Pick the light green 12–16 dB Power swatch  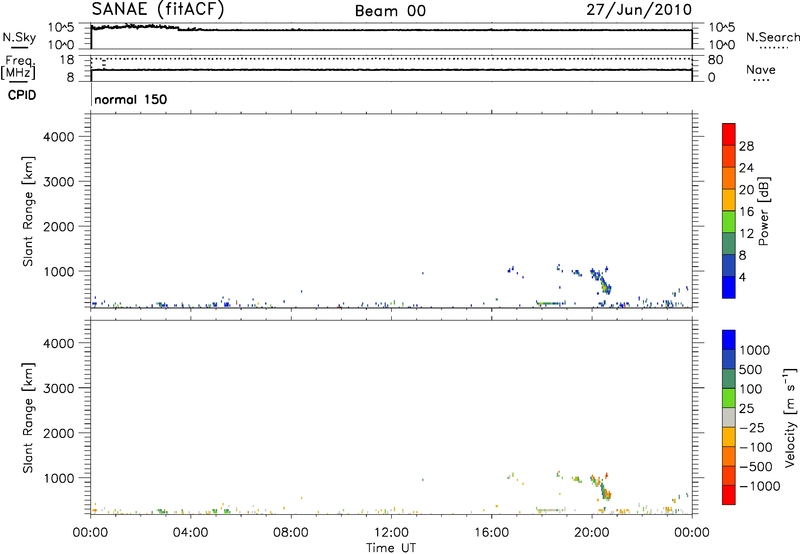tap(729, 222)
